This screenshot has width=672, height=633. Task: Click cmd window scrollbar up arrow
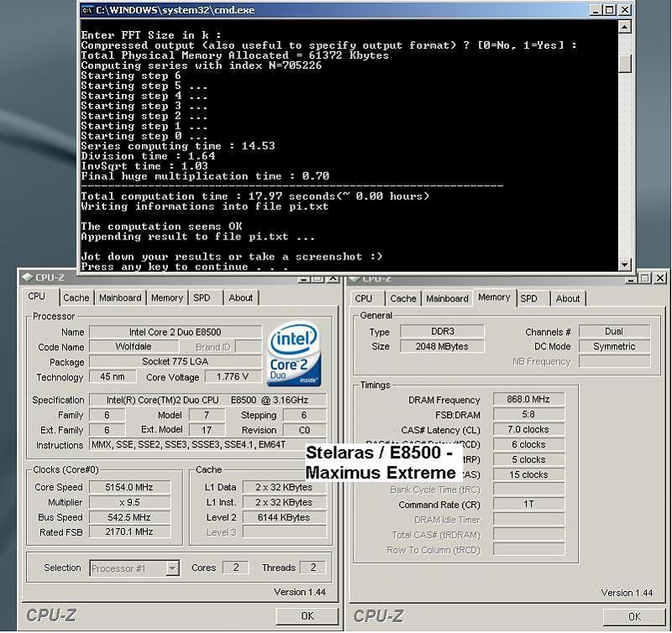click(x=624, y=28)
